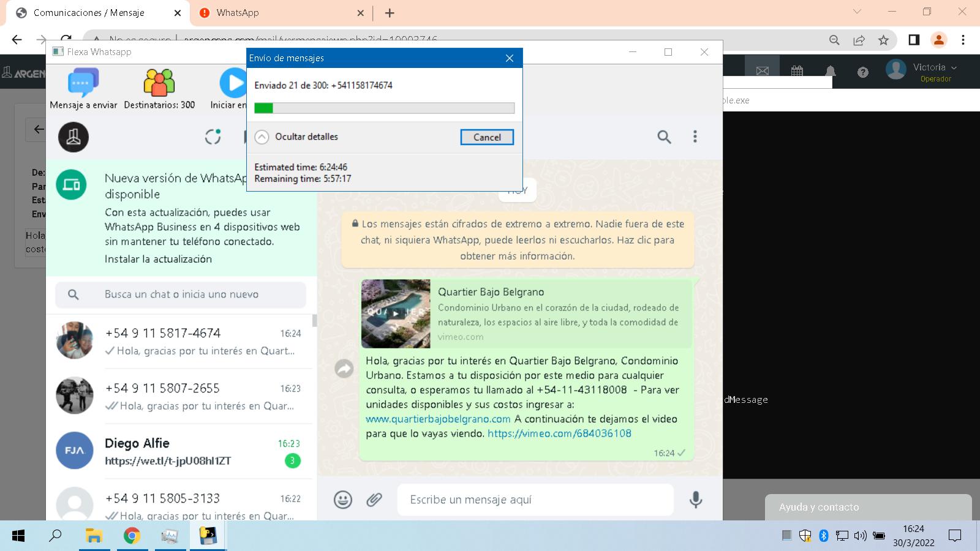Image resolution: width=980 pixels, height=551 pixels.
Task: Click the Iniciar envío play icon
Action: pos(233,83)
